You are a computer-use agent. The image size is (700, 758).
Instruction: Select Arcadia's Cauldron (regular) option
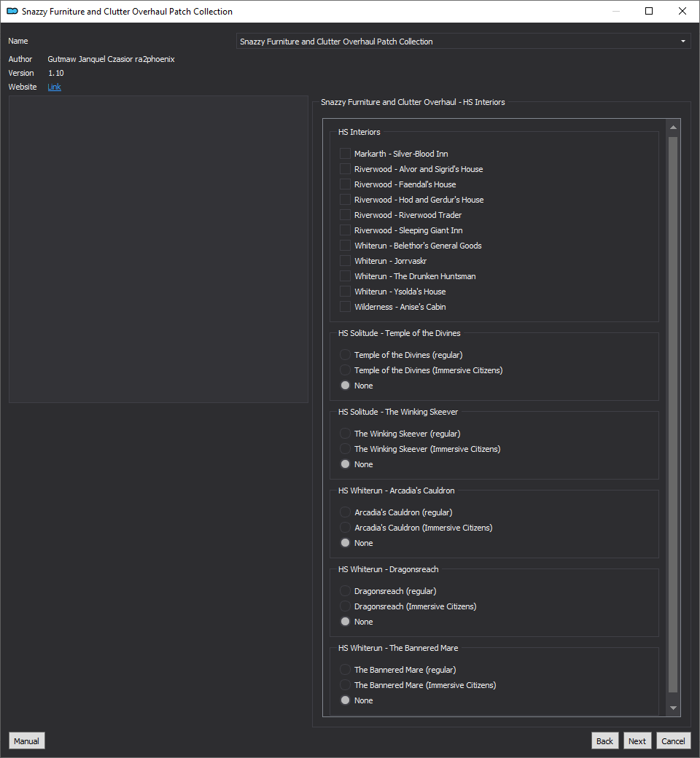click(x=345, y=512)
